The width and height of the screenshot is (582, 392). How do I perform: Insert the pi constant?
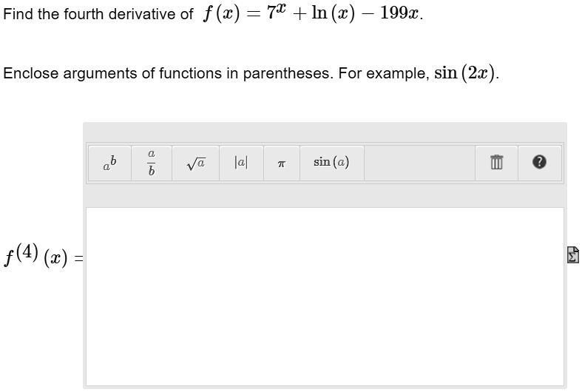tap(282, 163)
